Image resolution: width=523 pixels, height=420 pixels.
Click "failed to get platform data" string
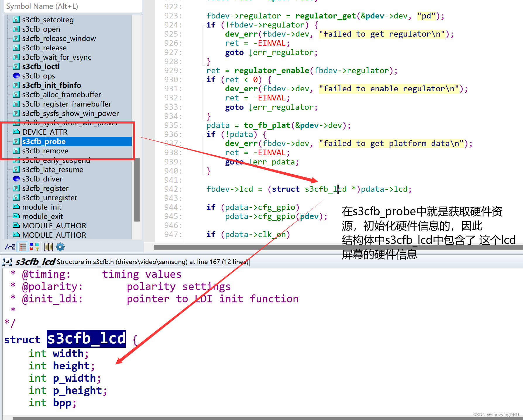click(391, 143)
